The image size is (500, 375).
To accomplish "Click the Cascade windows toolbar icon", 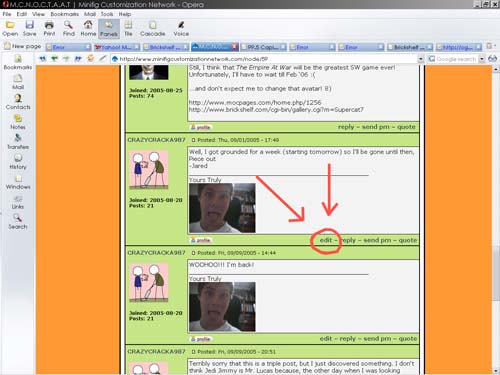I will click(152, 28).
